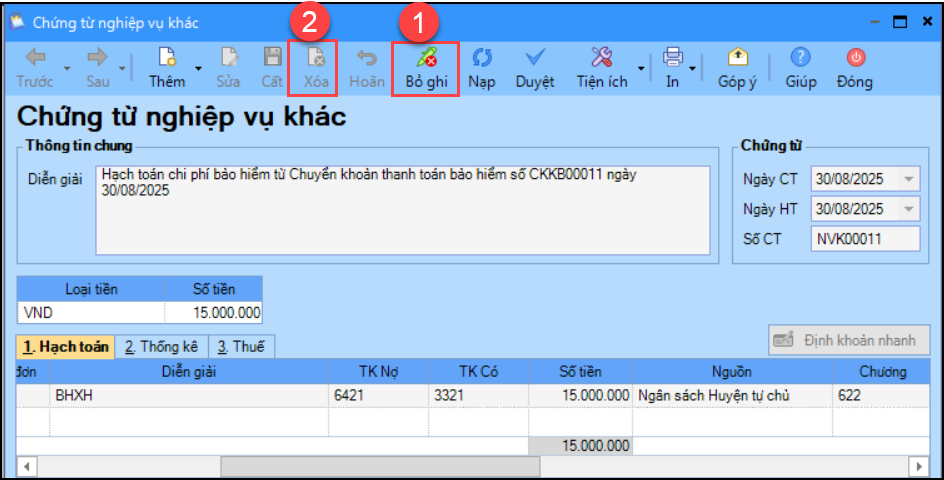Click the Ngân sách Huyện tự chủ cell

(x=732, y=396)
